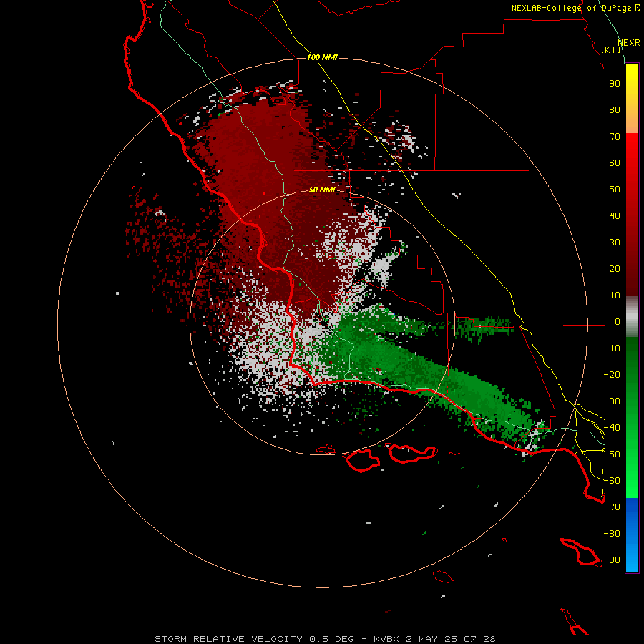The height and width of the screenshot is (644, 644).
Task: Click the "07:28" timestamp
Action: [479, 639]
